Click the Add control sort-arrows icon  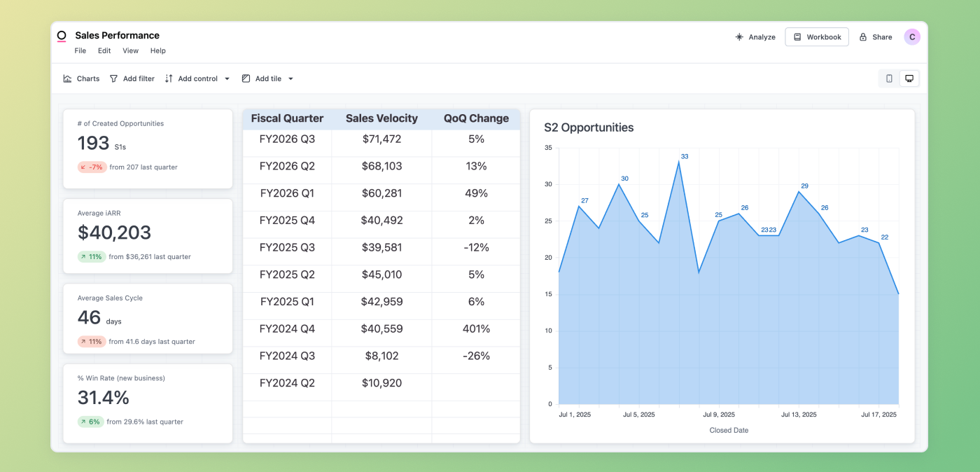click(x=168, y=78)
